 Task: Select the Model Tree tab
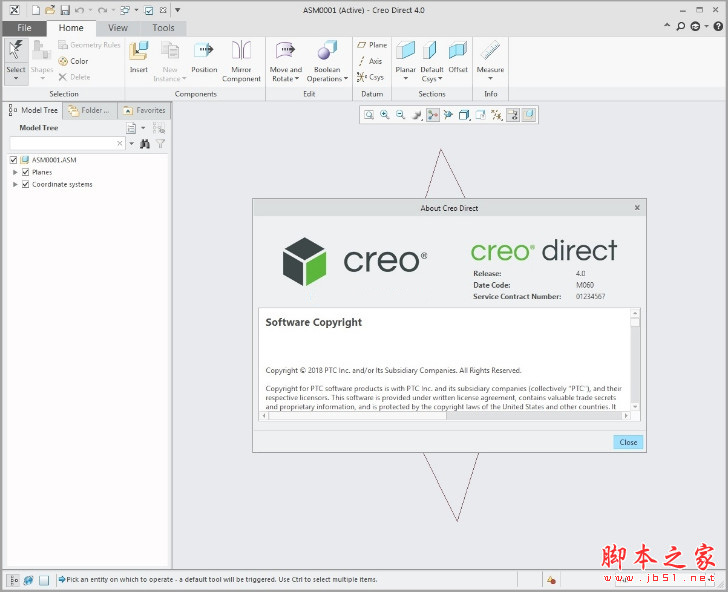pyautogui.click(x=33, y=111)
